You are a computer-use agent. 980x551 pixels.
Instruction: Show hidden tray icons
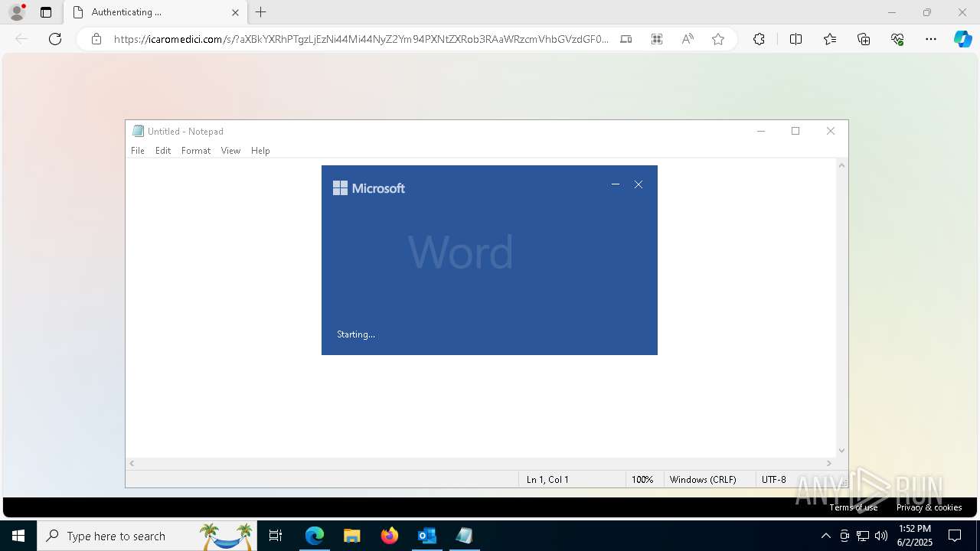825,536
